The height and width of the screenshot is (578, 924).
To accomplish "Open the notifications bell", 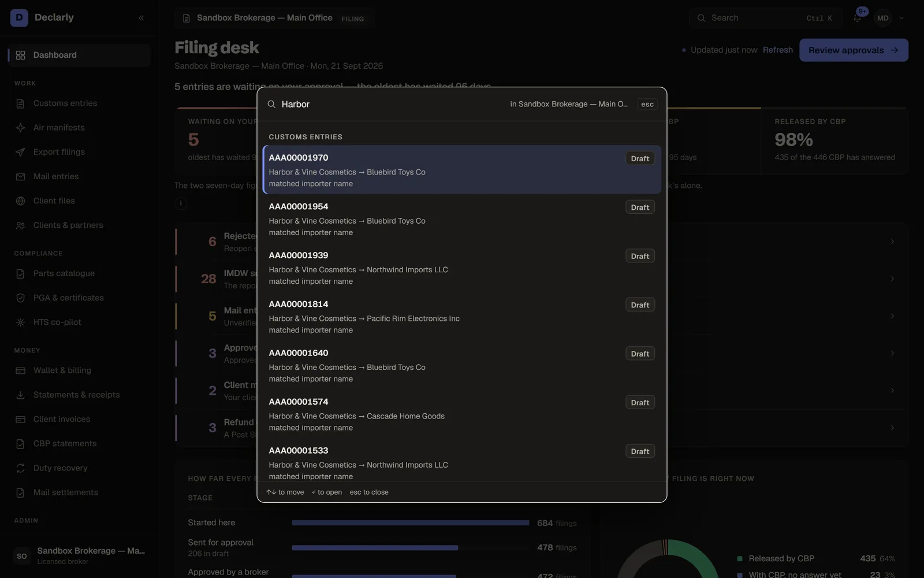I will pos(857,18).
